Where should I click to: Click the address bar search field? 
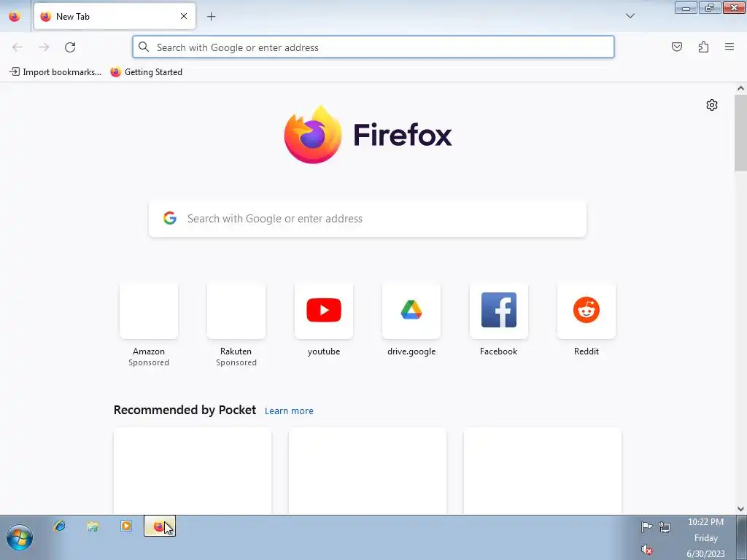click(x=373, y=47)
